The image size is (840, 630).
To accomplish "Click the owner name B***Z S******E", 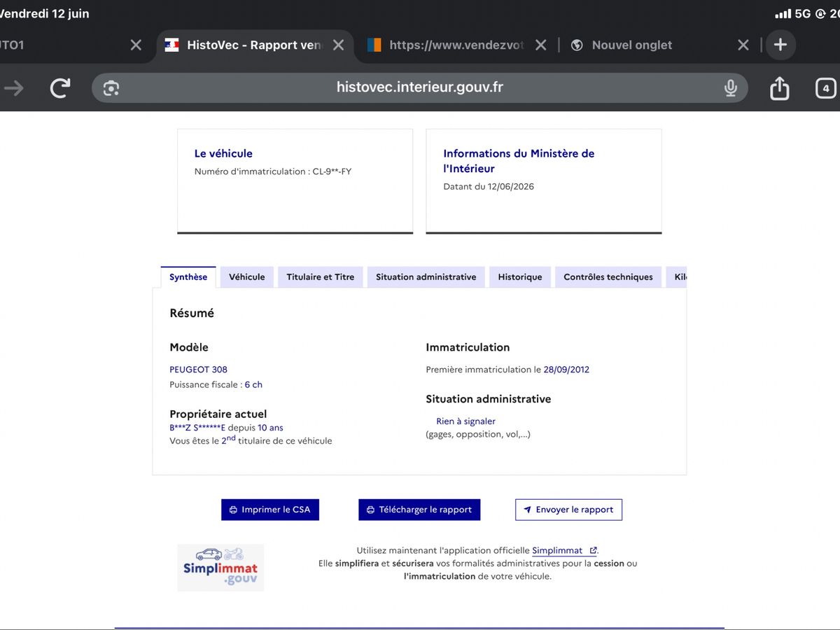I will tap(197, 428).
